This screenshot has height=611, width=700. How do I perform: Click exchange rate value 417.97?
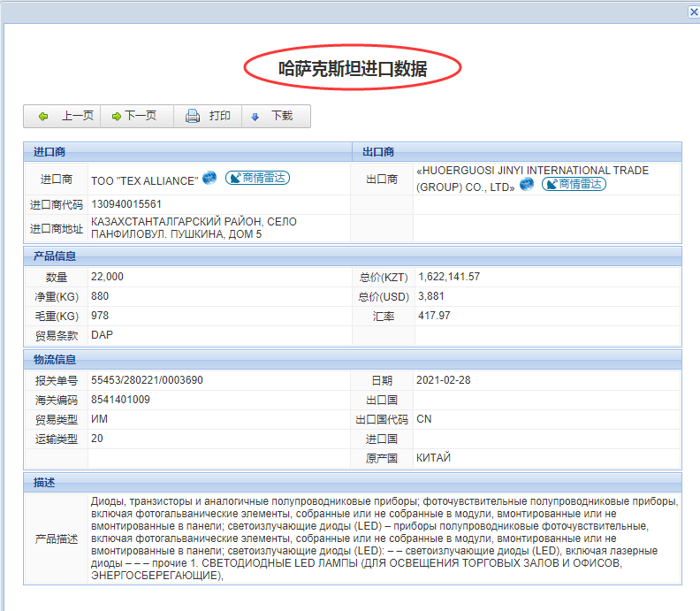pyautogui.click(x=434, y=316)
